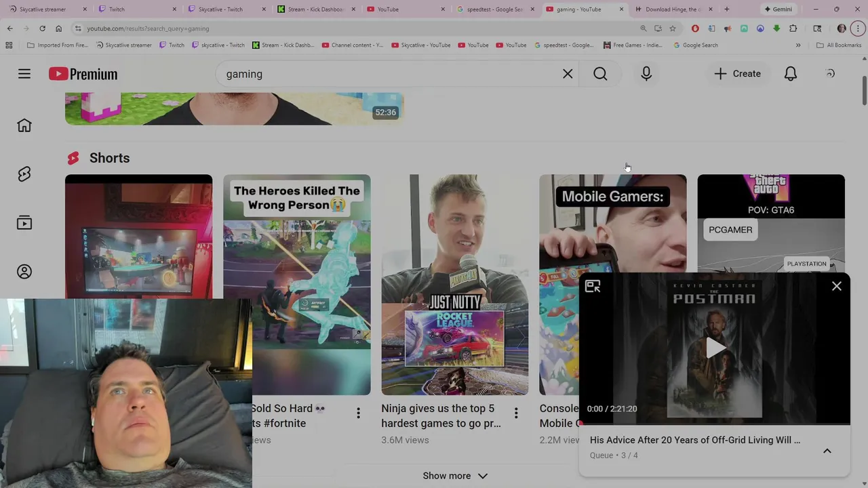Go to the browser home page
The height and width of the screenshot is (488, 868).
click(x=58, y=28)
